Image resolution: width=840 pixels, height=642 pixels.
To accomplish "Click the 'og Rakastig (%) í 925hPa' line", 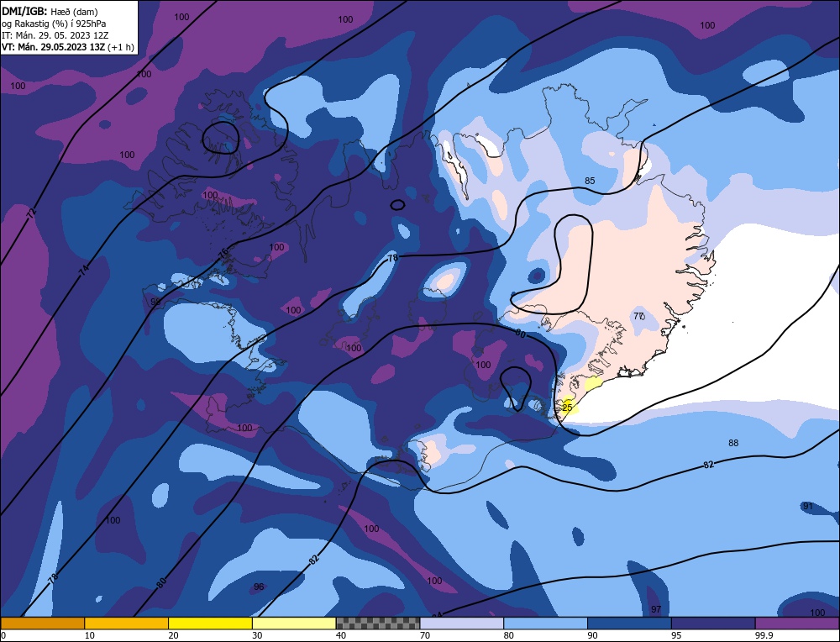I will click(x=54, y=24).
